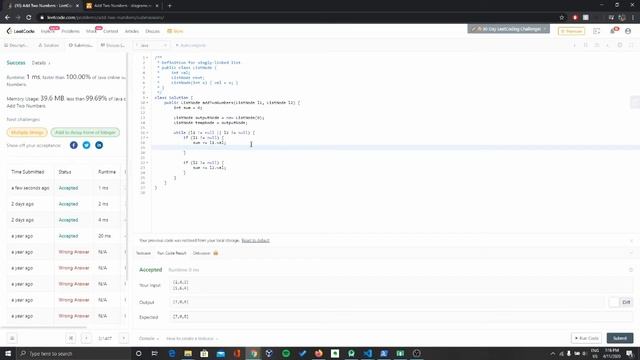Image resolution: width=640 pixels, height=360 pixels.
Task: Collapse code fold arrow at while loop line
Action: 147,133
